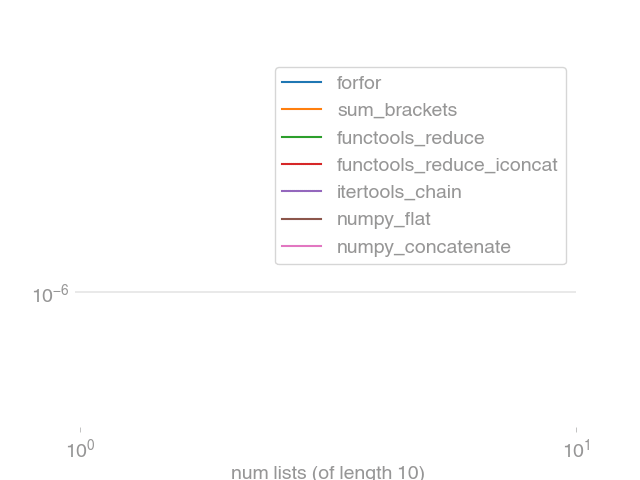Click the pink numpy_concatenate legend line
This screenshot has width=640, height=480.
click(302, 246)
